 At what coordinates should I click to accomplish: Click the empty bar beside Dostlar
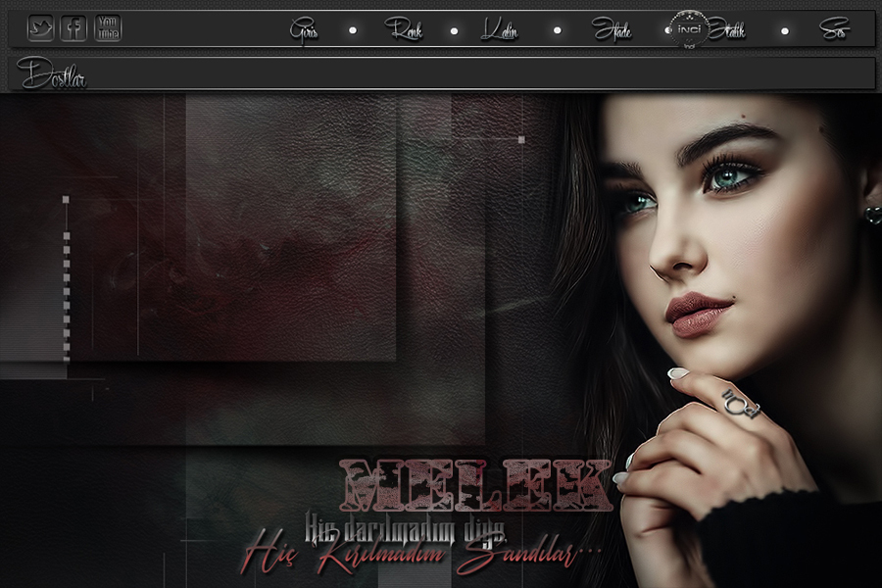pos(470,73)
